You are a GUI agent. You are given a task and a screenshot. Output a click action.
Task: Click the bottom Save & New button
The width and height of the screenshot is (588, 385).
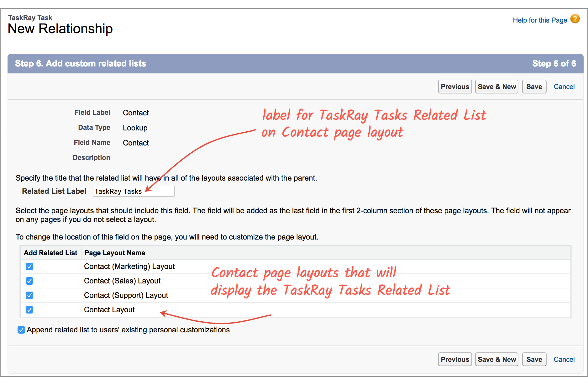pyautogui.click(x=497, y=360)
